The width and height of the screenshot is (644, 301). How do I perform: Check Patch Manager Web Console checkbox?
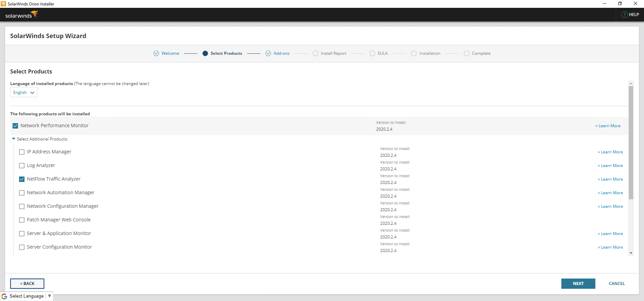22,220
